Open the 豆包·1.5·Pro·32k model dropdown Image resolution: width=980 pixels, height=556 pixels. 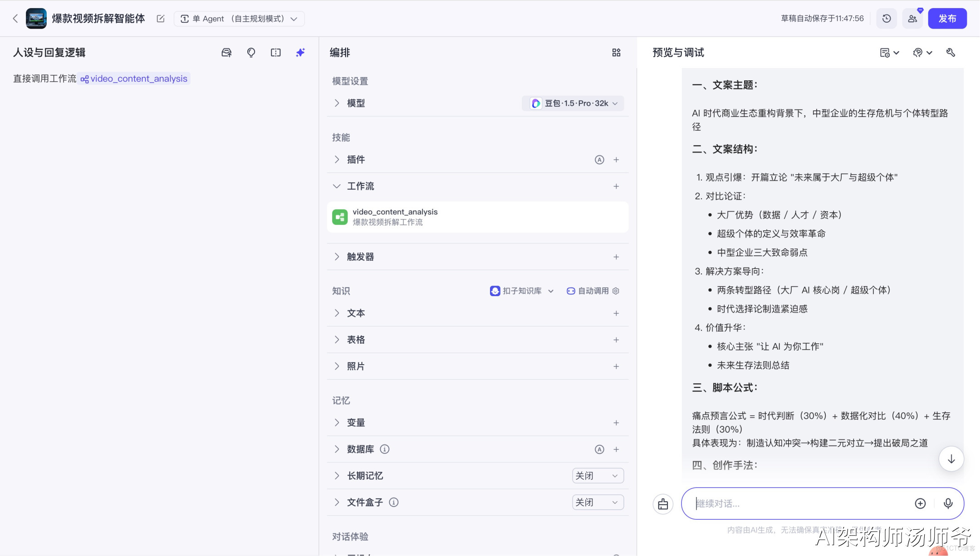(x=573, y=103)
